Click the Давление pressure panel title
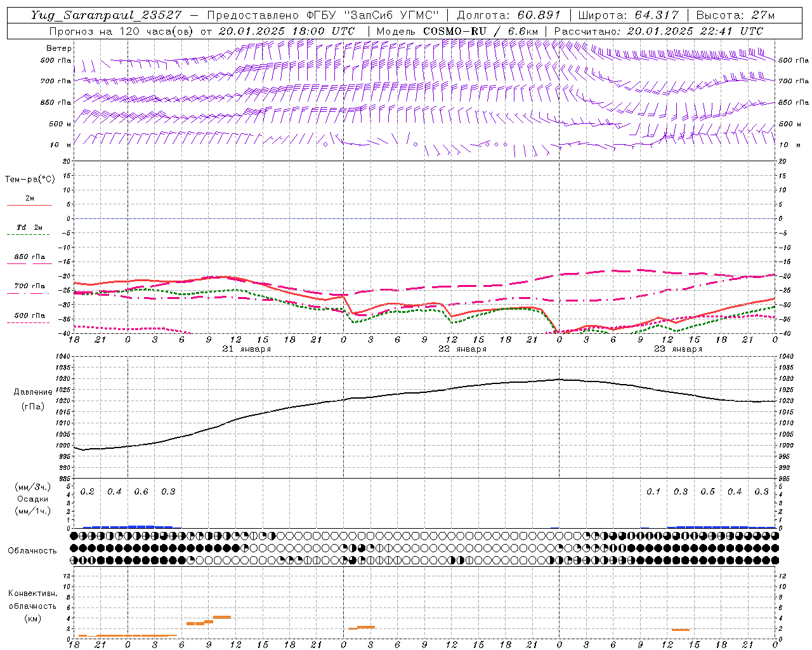 pos(32,392)
